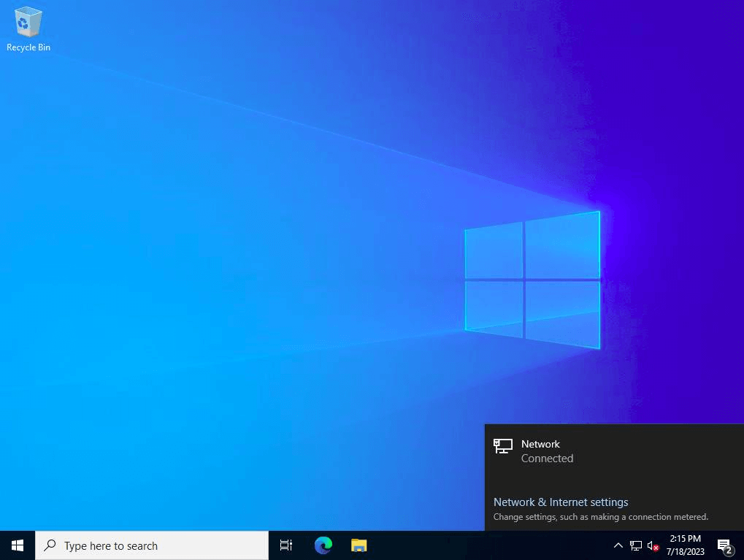Open Microsoft Edge from the taskbar
Image resolution: width=744 pixels, height=560 pixels.
tap(322, 545)
